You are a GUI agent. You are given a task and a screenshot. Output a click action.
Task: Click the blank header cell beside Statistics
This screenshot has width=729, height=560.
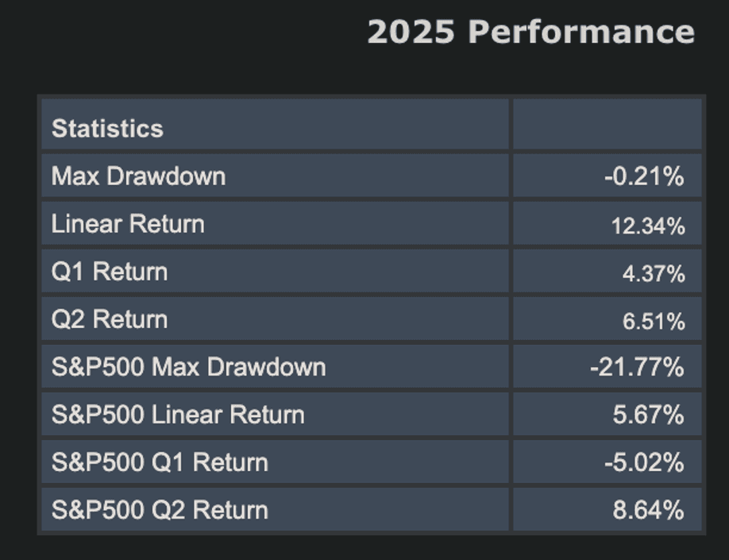(607, 125)
